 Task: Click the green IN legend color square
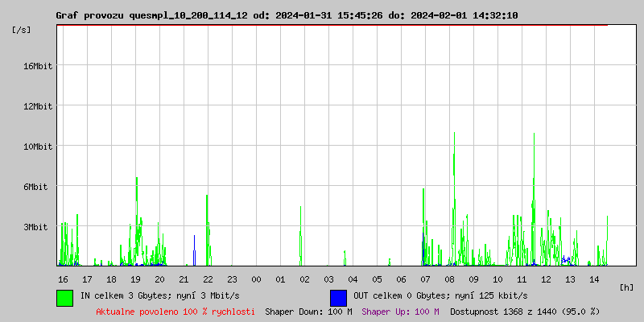pos(64,297)
